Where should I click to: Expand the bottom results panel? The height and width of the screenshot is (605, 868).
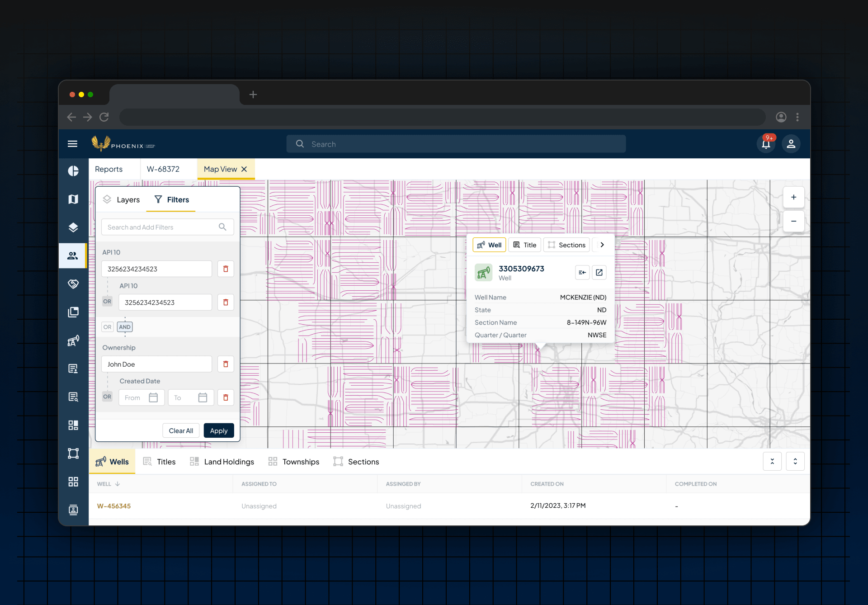795,462
